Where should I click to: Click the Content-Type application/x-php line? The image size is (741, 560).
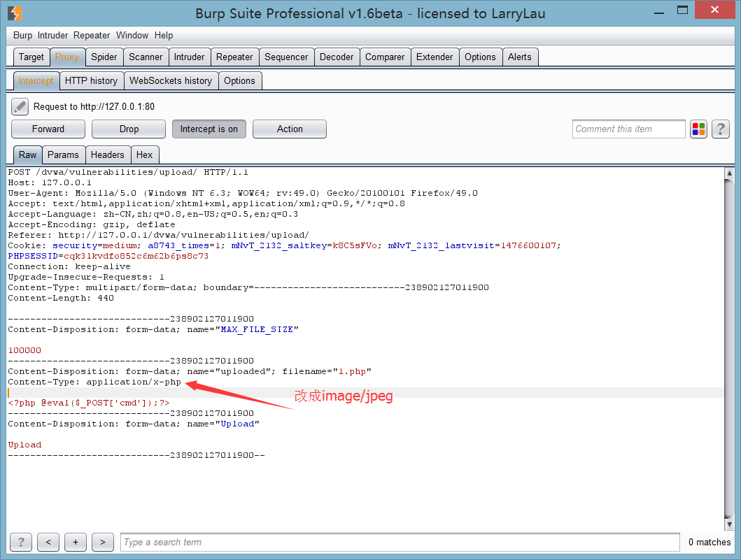[x=94, y=382]
